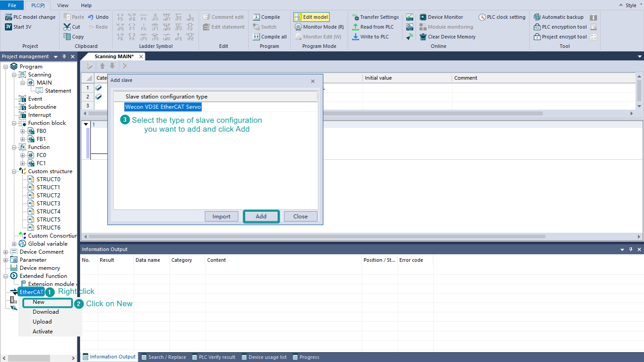Click the Add button in Add slave dialog

pos(261,217)
